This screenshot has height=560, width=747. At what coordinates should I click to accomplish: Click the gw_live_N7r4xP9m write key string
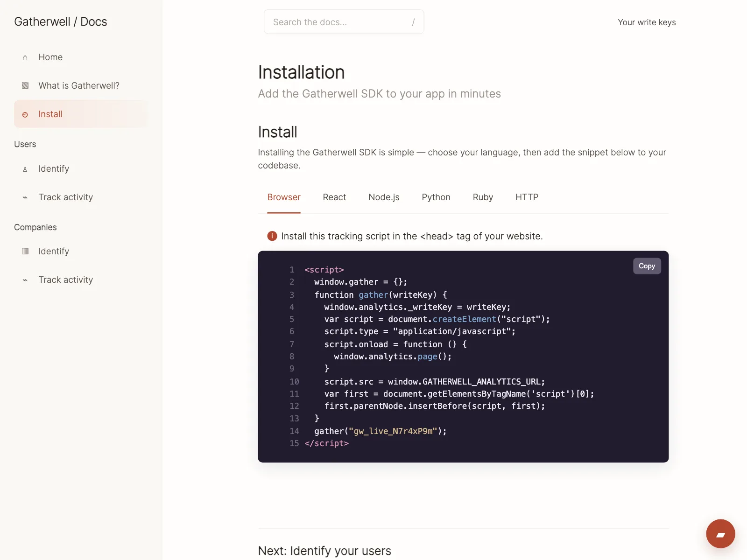coord(393,431)
